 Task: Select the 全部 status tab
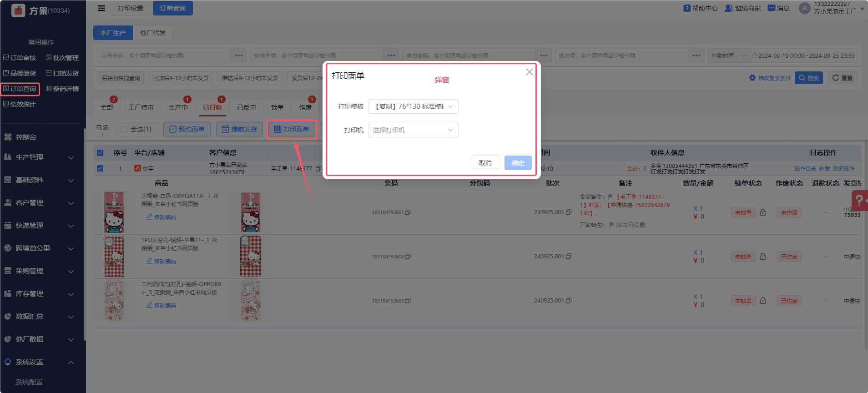(x=107, y=107)
